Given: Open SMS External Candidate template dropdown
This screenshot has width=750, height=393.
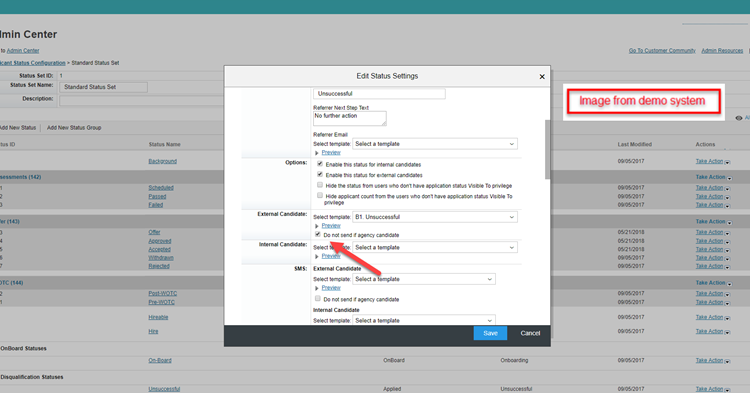Looking at the screenshot, I should pos(424,279).
